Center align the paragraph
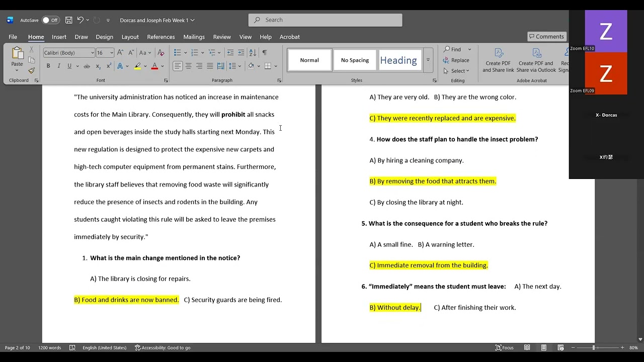This screenshot has height=362, width=644. pos(188,66)
